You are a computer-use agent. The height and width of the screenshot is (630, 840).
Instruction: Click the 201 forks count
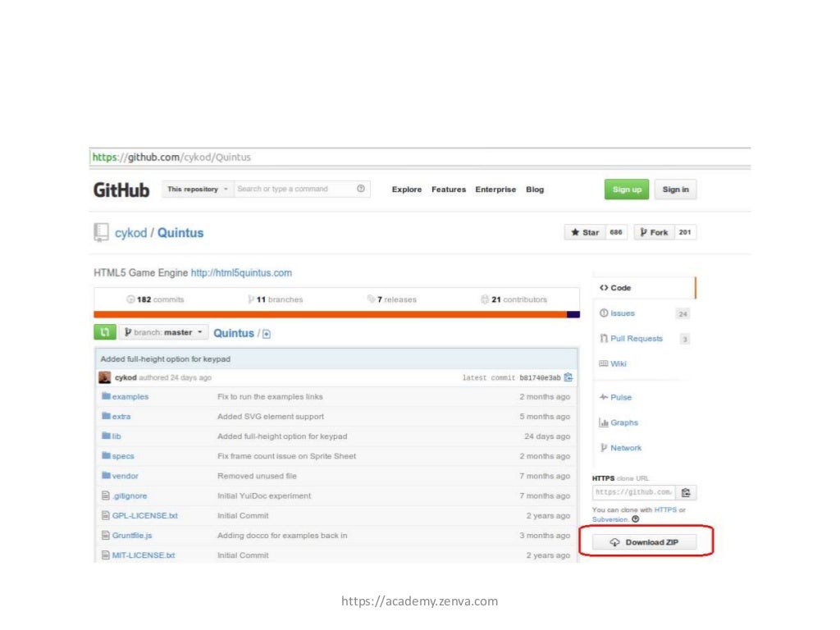pyautogui.click(x=685, y=232)
